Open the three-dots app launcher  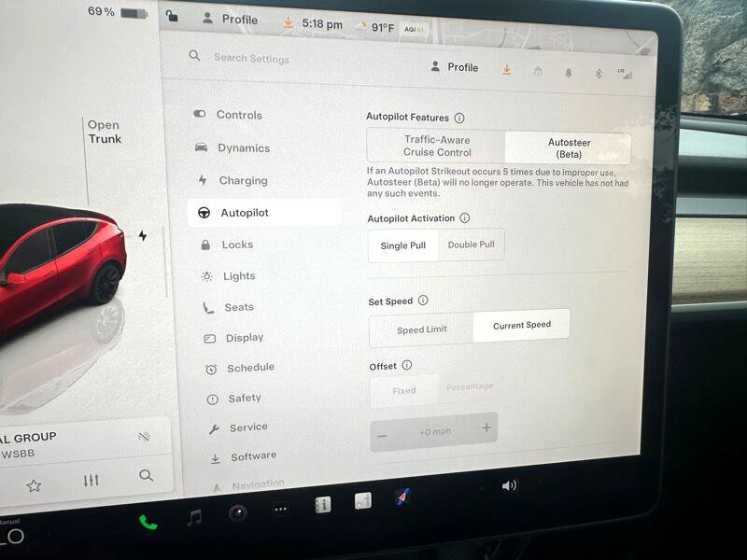coord(280,509)
